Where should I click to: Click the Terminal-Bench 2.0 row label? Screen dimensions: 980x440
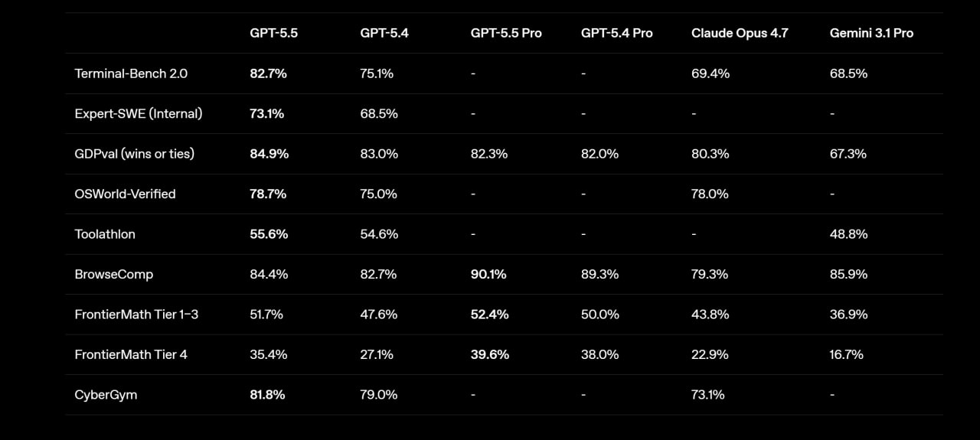pos(131,73)
